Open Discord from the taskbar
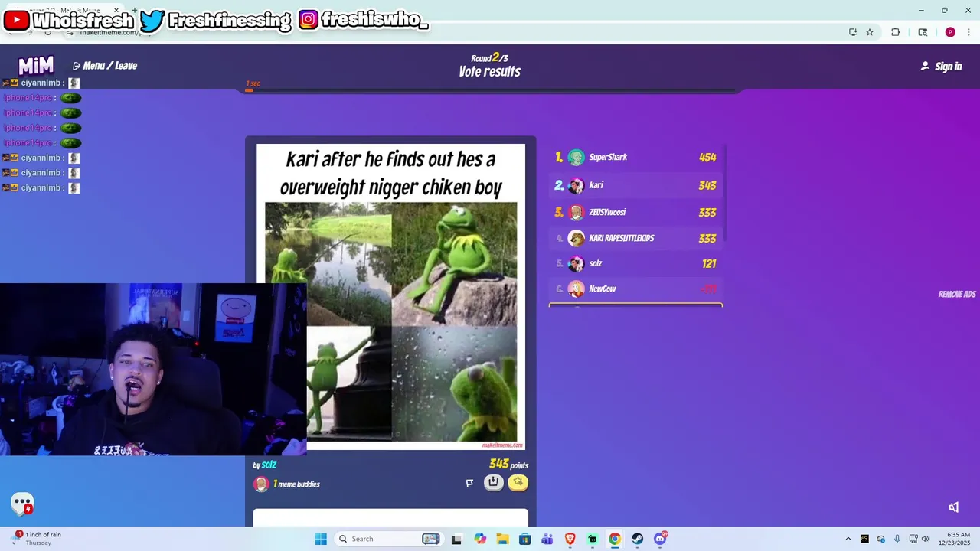Screen dimensions: 980x551 click(x=660, y=539)
